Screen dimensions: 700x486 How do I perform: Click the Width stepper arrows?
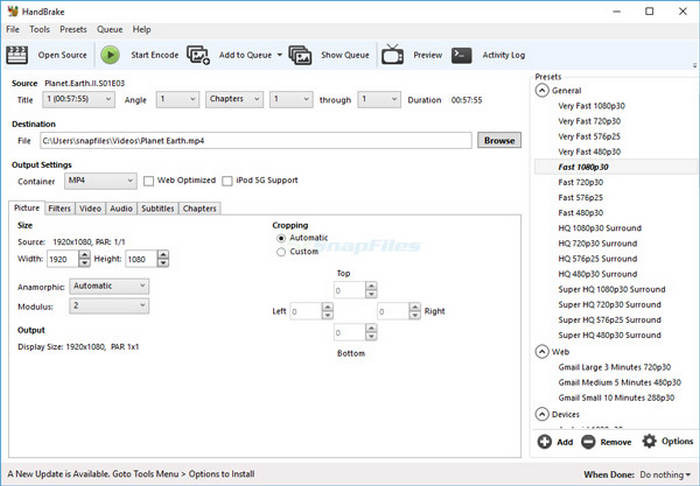84,259
